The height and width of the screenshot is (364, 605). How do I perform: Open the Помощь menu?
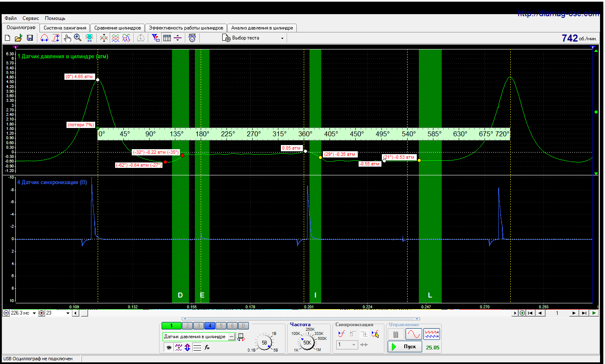[x=55, y=18]
